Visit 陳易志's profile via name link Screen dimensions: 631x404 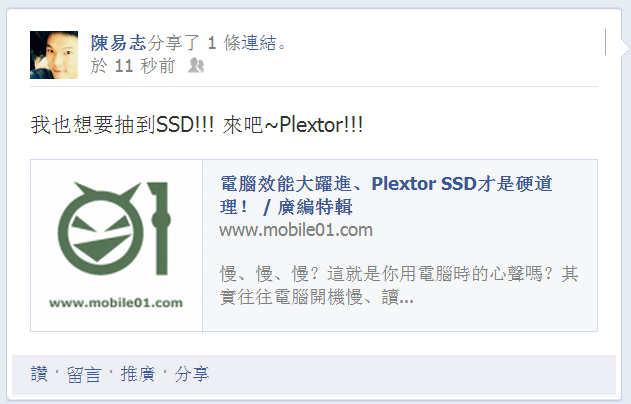tap(118, 43)
